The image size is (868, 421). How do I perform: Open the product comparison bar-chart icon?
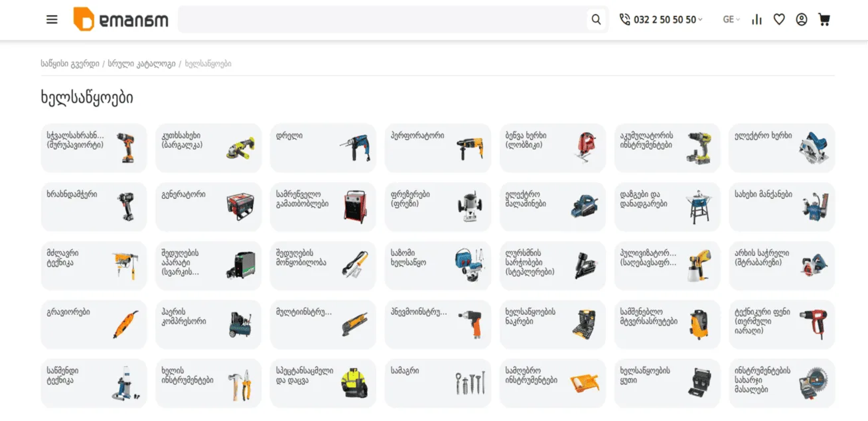click(x=757, y=20)
